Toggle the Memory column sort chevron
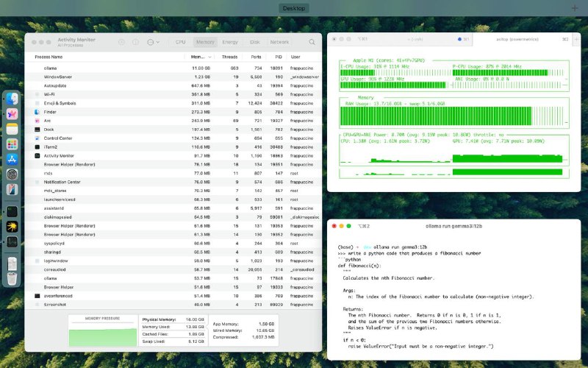588x368 pixels. tap(209, 57)
